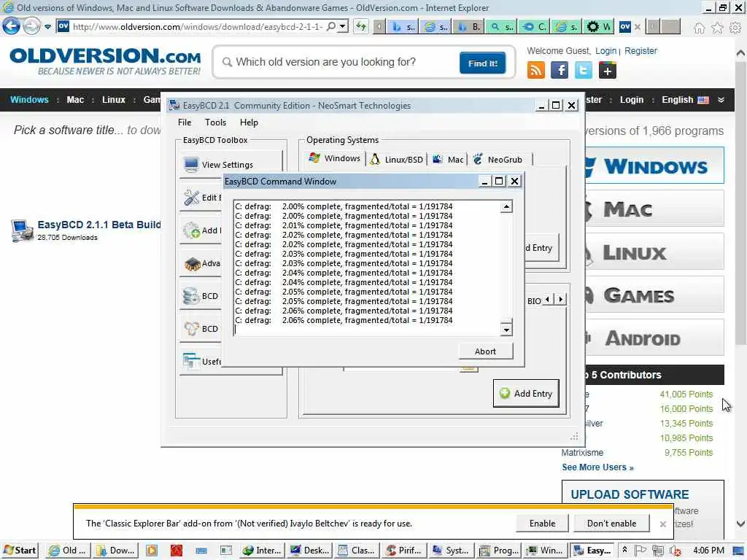This screenshot has height=560, width=747.
Task: Open the recent pages arrow beside Forward
Action: (47, 27)
